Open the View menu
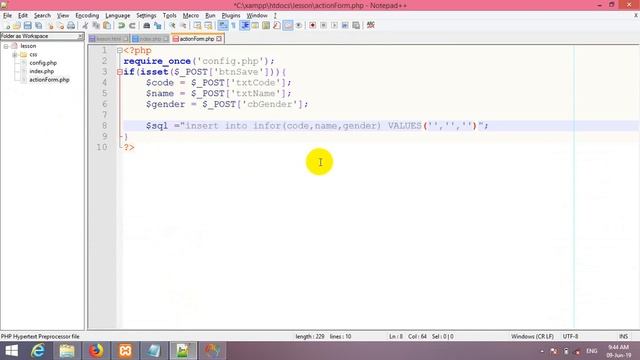 coord(62,16)
